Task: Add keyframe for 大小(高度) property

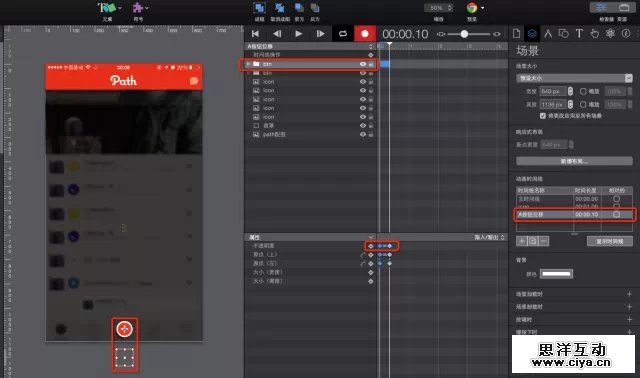Action: tap(371, 281)
